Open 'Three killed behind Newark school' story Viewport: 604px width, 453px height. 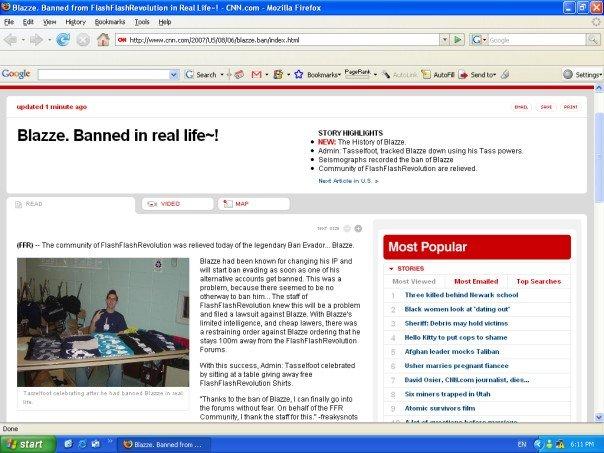(x=461, y=295)
